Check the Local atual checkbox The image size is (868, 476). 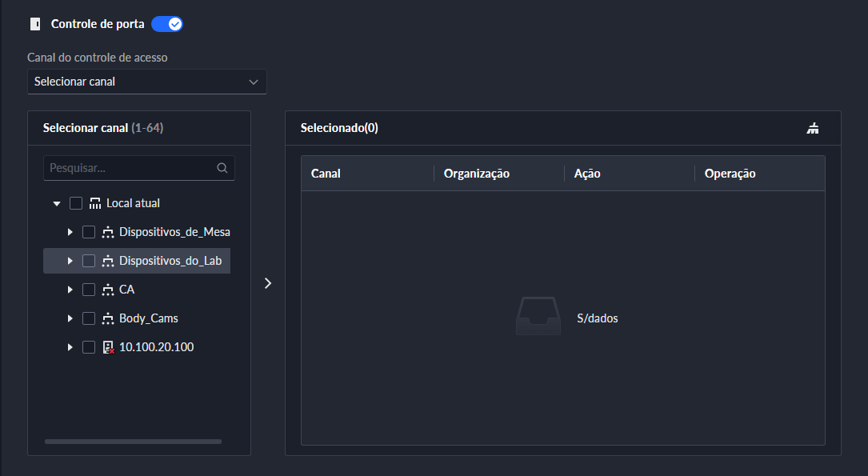pos(76,203)
